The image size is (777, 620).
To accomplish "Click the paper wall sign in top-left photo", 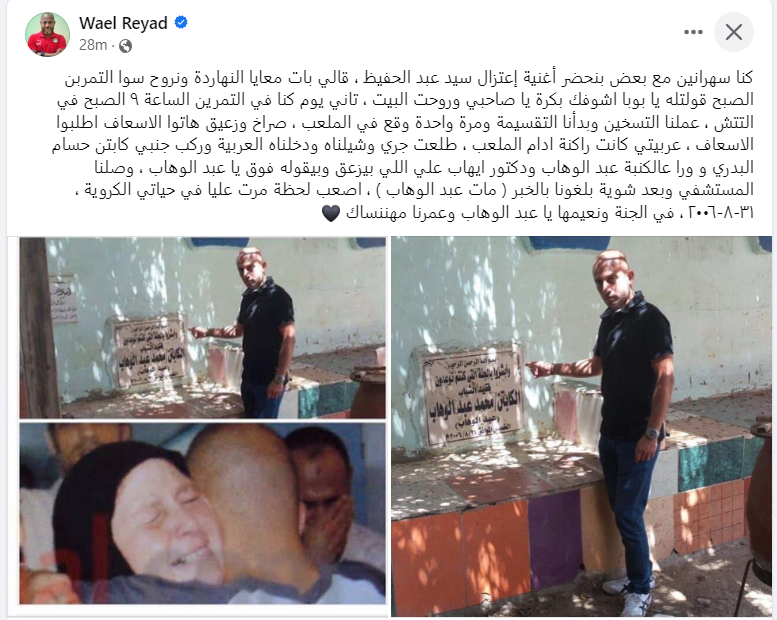I will [63, 298].
